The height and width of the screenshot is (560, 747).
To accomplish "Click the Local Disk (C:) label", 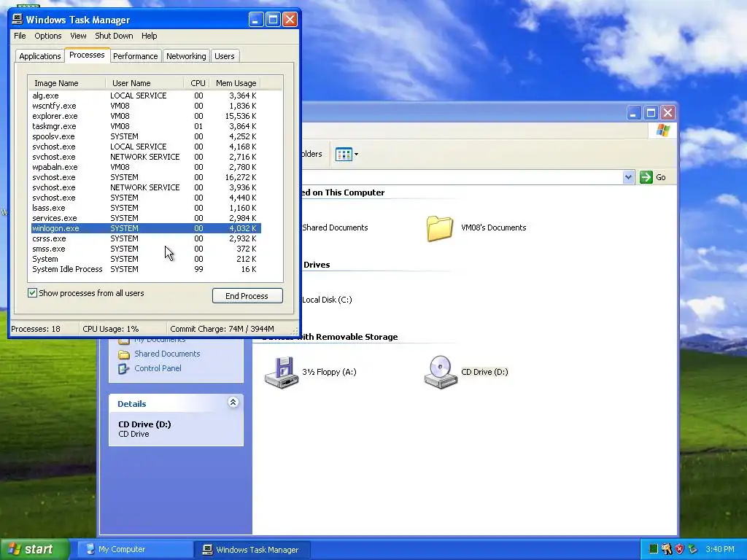I will pyautogui.click(x=327, y=300).
